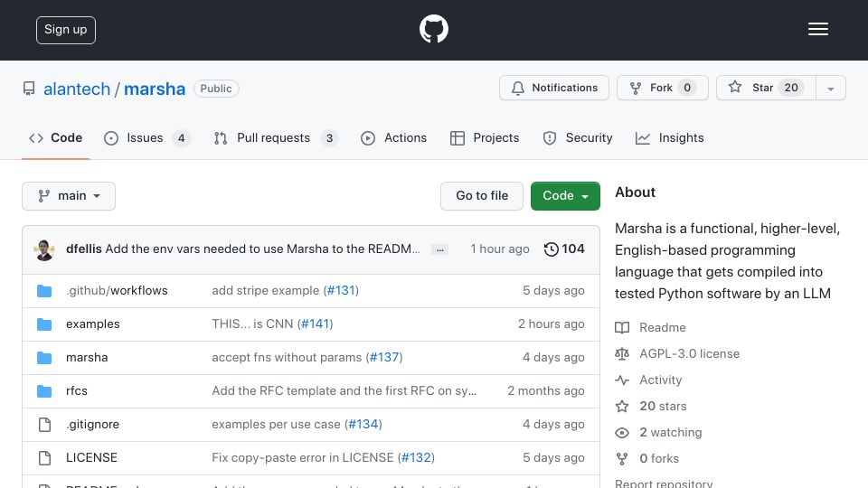Click the marsha folder icon
The height and width of the screenshot is (488, 868).
[x=44, y=358]
